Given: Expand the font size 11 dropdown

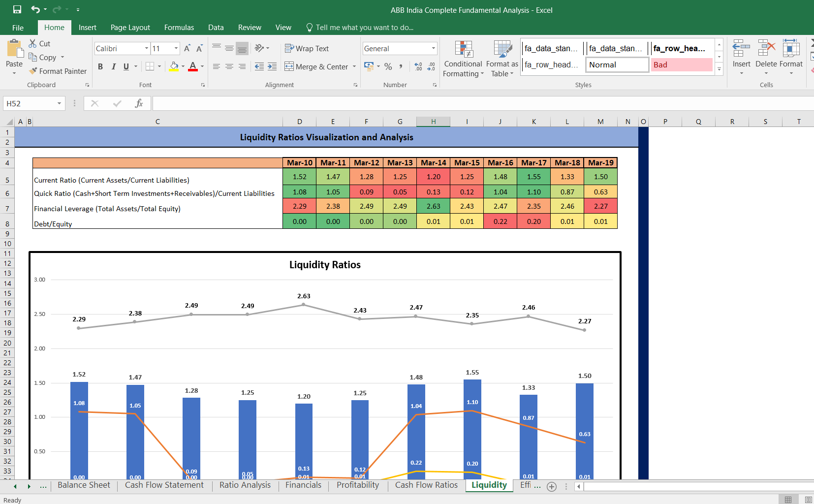Looking at the screenshot, I should point(176,48).
